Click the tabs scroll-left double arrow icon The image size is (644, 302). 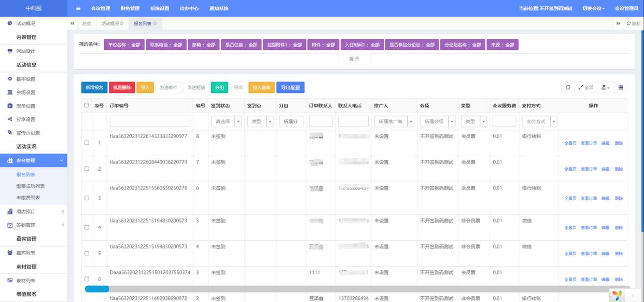tap(72, 24)
